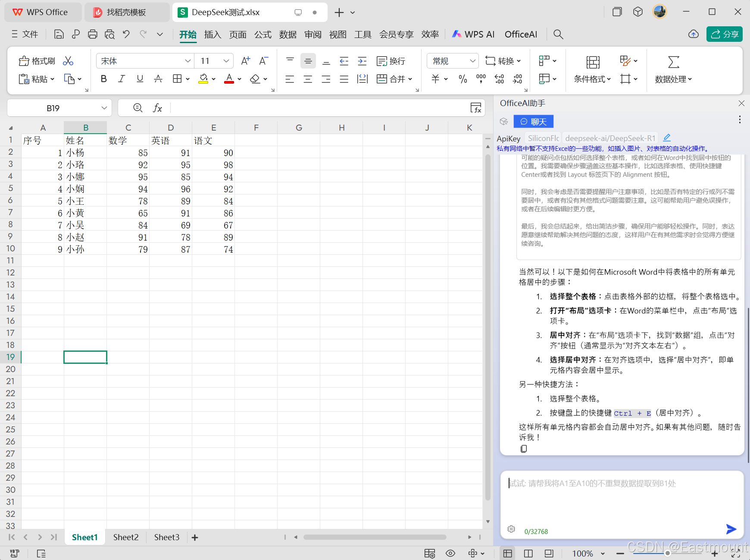Viewport: 750px width, 560px height.
Task: Switch to Sheet2 tab
Action: click(x=126, y=537)
